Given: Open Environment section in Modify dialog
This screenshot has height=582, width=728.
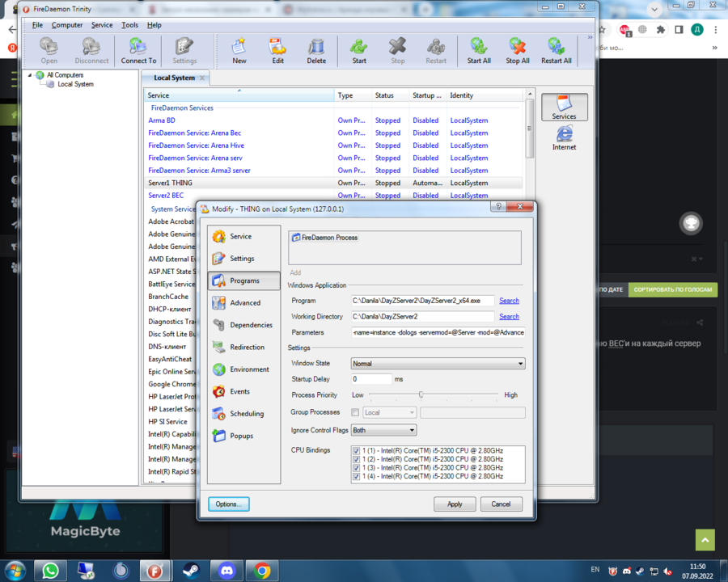Looking at the screenshot, I should coord(243,369).
